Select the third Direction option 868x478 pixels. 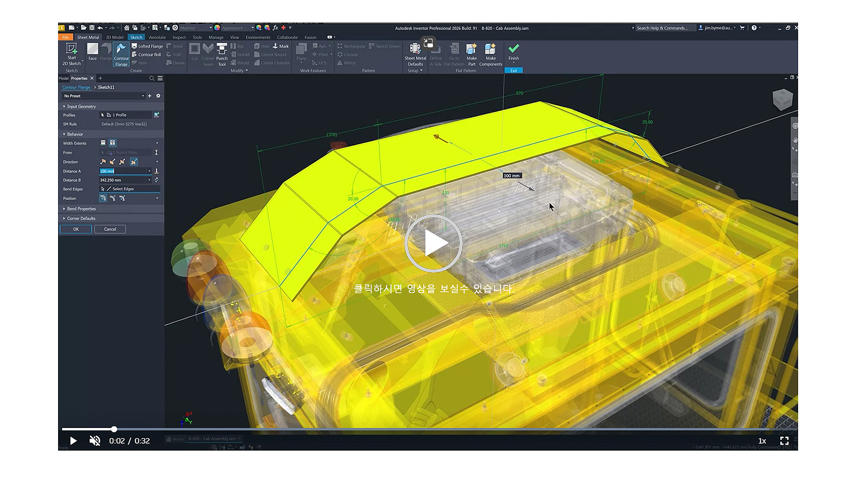click(x=122, y=162)
